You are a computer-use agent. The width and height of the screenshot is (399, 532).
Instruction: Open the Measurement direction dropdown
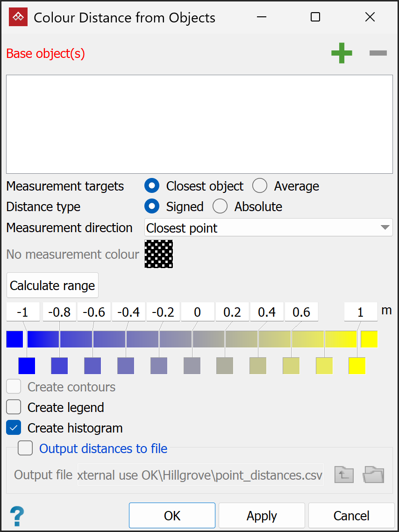pyautogui.click(x=268, y=228)
